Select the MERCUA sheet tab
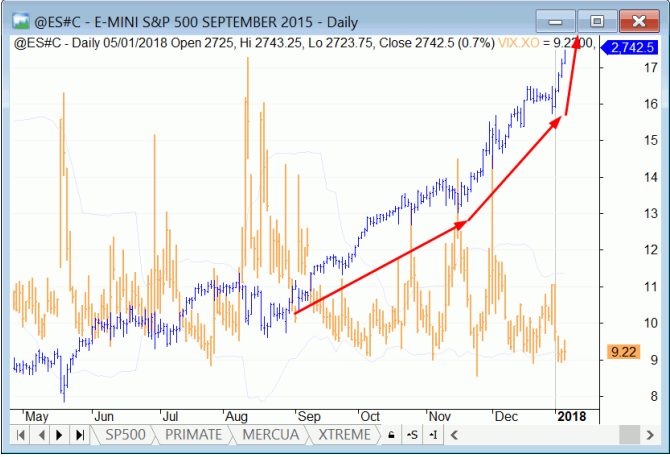670x457 pixels. pyautogui.click(x=268, y=435)
